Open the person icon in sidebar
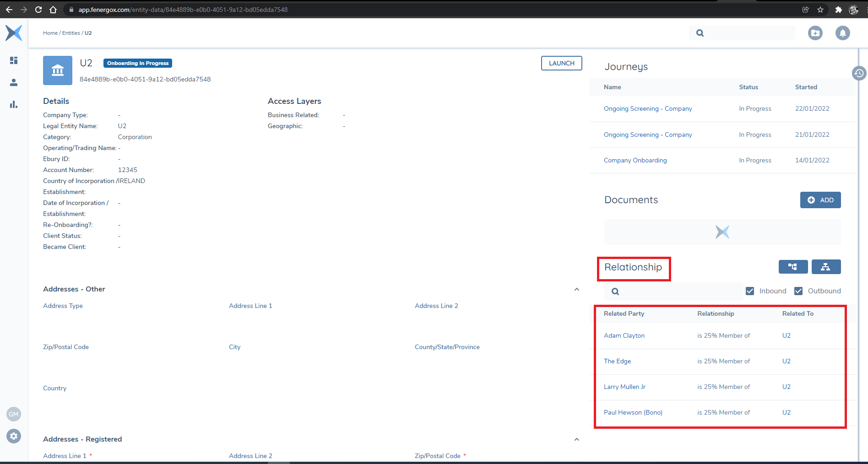 coord(14,82)
